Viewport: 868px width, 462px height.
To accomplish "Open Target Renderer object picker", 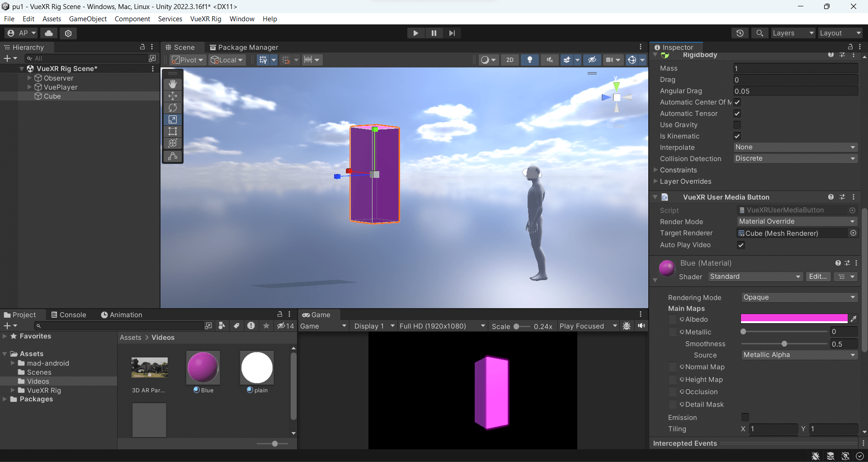I will [853, 233].
